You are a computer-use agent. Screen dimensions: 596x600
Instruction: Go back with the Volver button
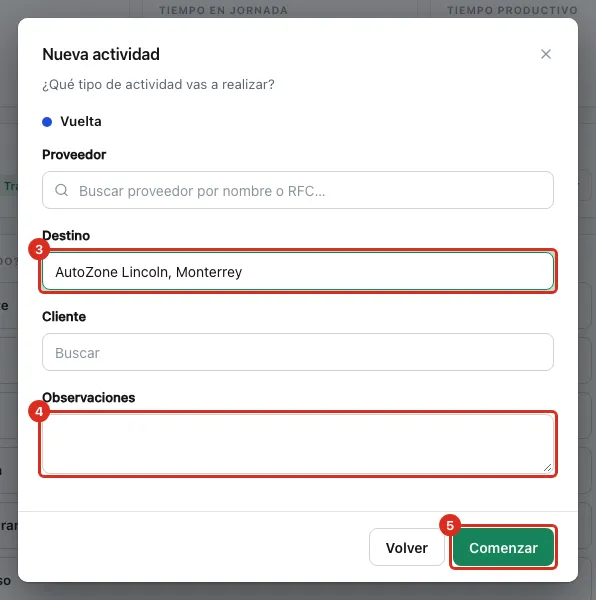point(407,547)
